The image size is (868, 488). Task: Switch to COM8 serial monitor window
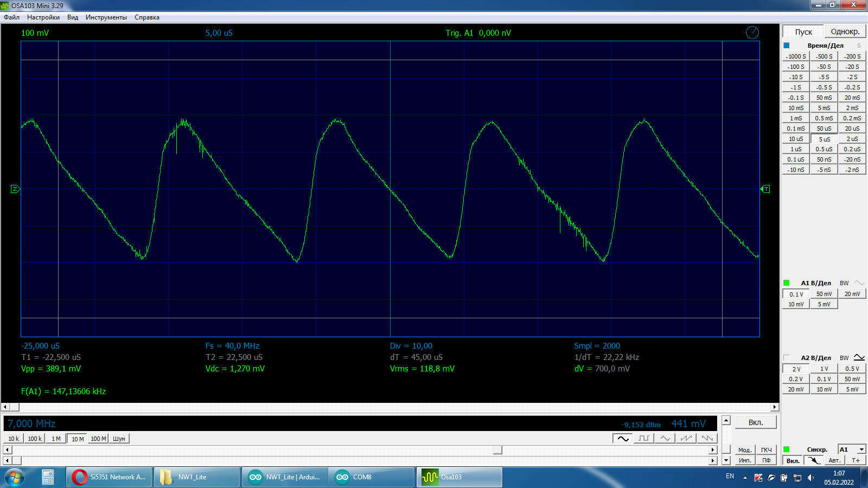tap(372, 477)
